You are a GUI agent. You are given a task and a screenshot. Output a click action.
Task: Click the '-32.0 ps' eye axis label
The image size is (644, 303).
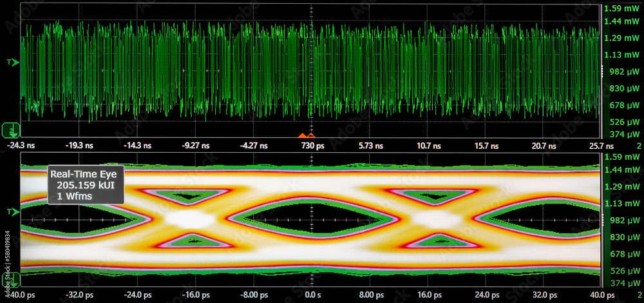coord(80,295)
